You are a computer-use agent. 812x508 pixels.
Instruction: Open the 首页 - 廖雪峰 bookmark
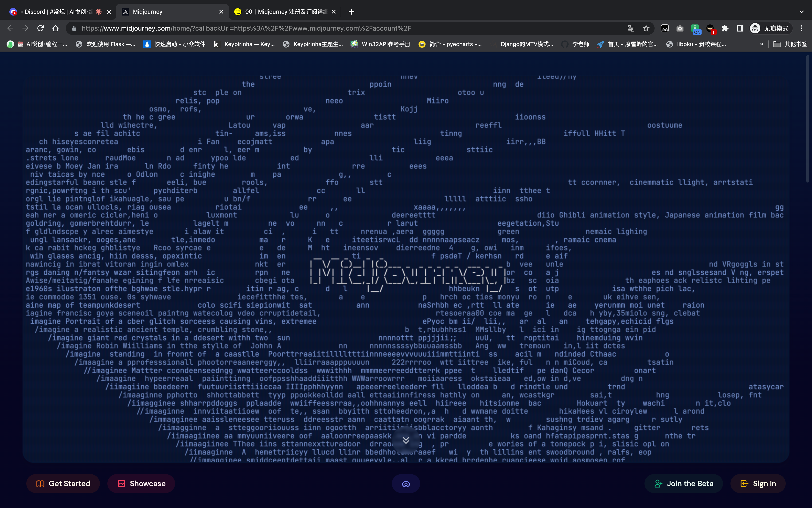pyautogui.click(x=628, y=44)
